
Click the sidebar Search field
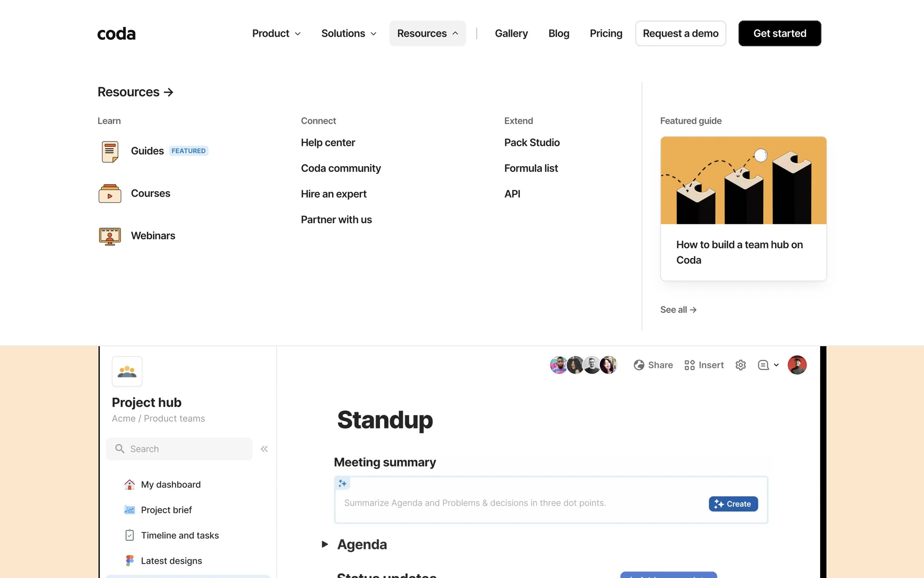tap(179, 449)
